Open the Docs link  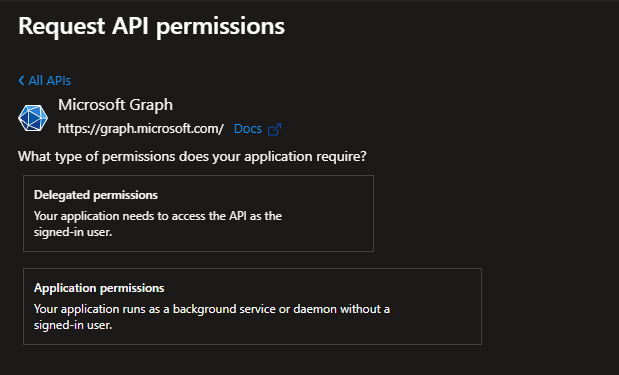248,129
